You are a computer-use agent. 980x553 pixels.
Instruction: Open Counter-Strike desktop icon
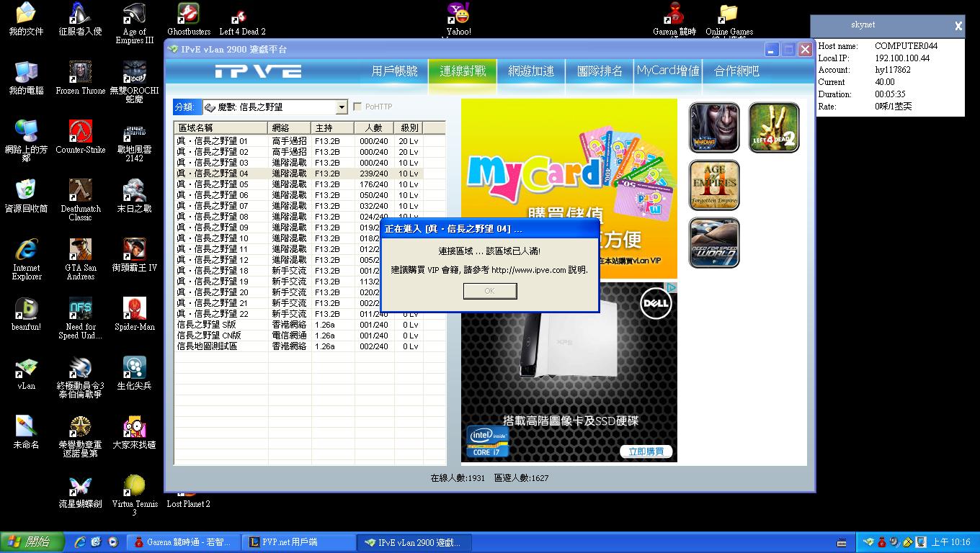(x=80, y=137)
